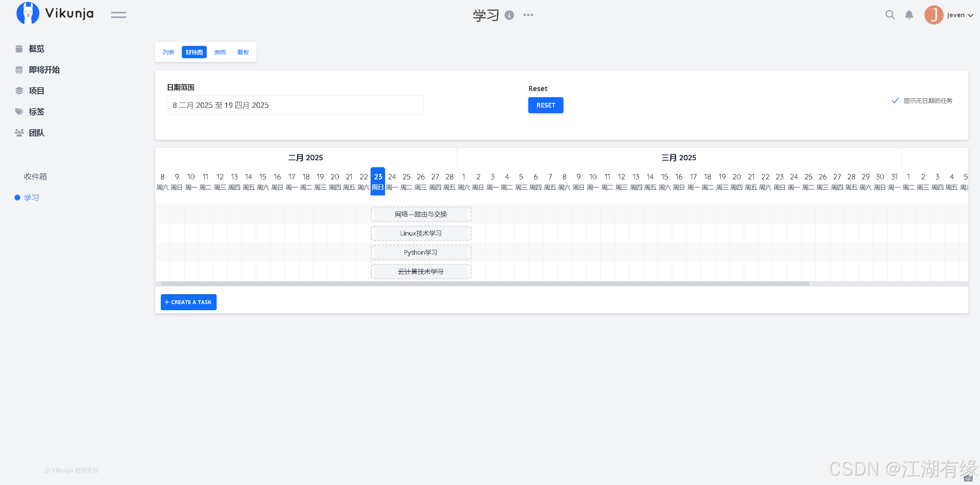980x485 pixels.
Task: Select the Linux技术学习 Gantt task bar
Action: pos(421,233)
